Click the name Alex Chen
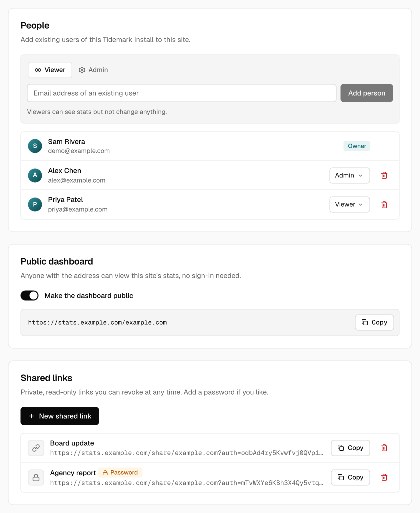This screenshot has height=513, width=420. 64,171
